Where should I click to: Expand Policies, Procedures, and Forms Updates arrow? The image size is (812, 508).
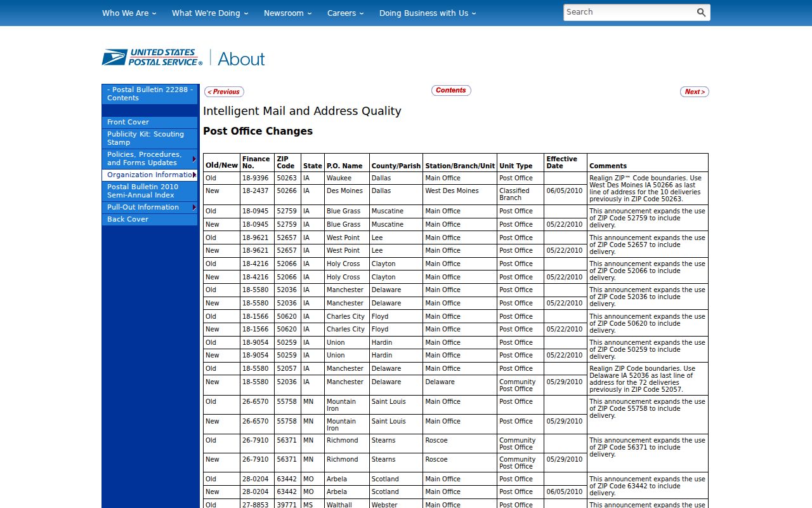click(194, 159)
